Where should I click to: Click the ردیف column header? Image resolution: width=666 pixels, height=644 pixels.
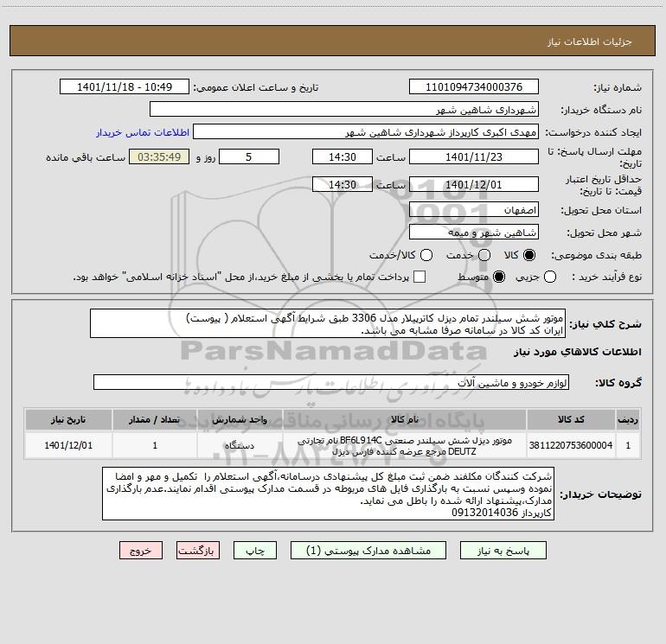[628, 419]
